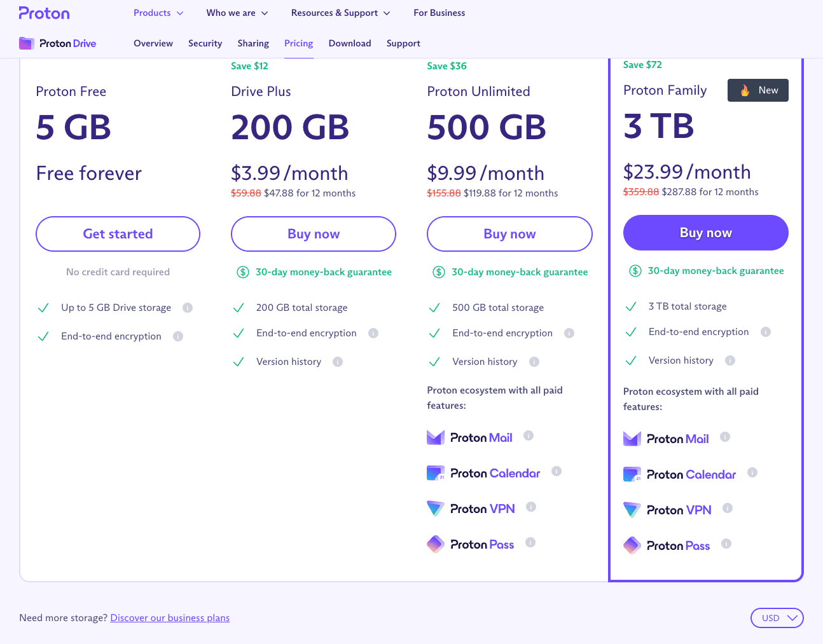This screenshot has width=823, height=644.
Task: Click Proton VPN icon in Proton Unlimited plan
Action: pos(436,509)
